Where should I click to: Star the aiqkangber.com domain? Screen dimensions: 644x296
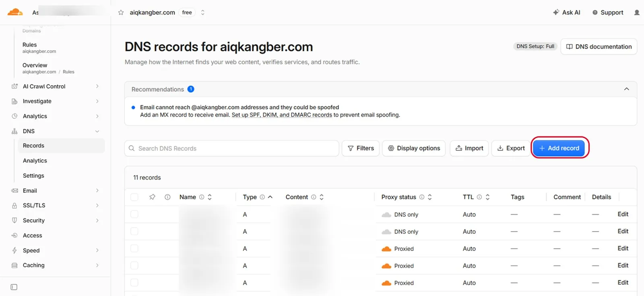121,12
